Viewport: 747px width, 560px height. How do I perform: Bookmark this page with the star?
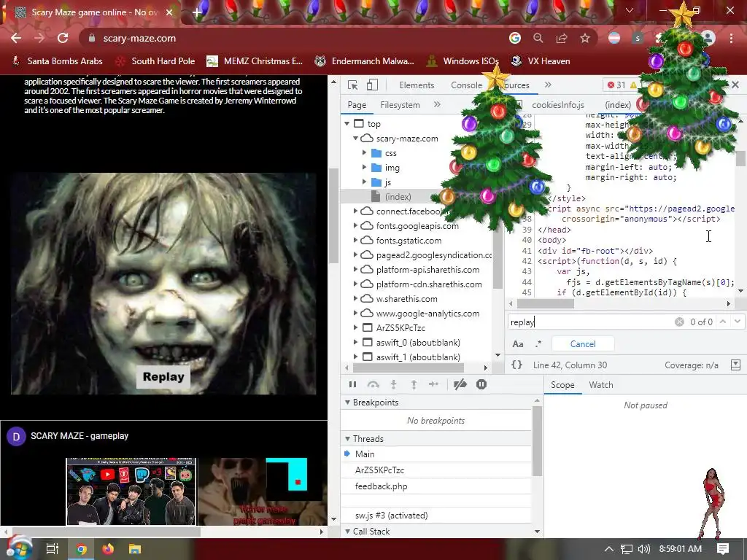pyautogui.click(x=585, y=38)
